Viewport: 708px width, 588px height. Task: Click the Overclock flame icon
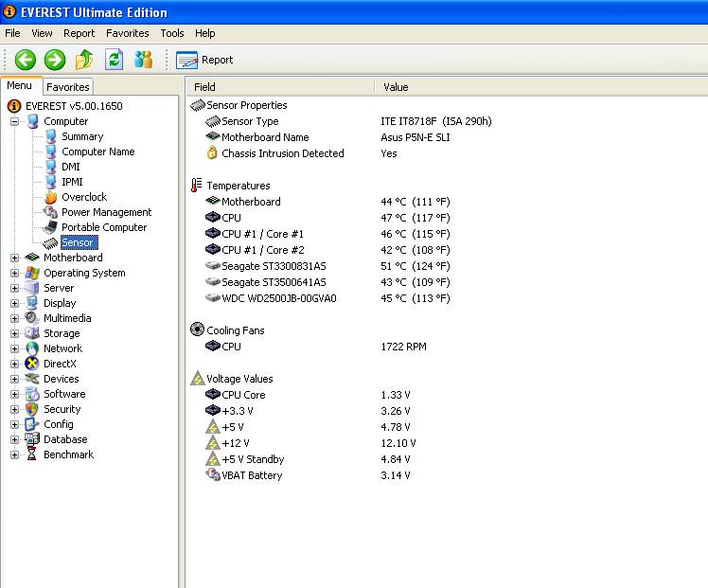[x=50, y=197]
